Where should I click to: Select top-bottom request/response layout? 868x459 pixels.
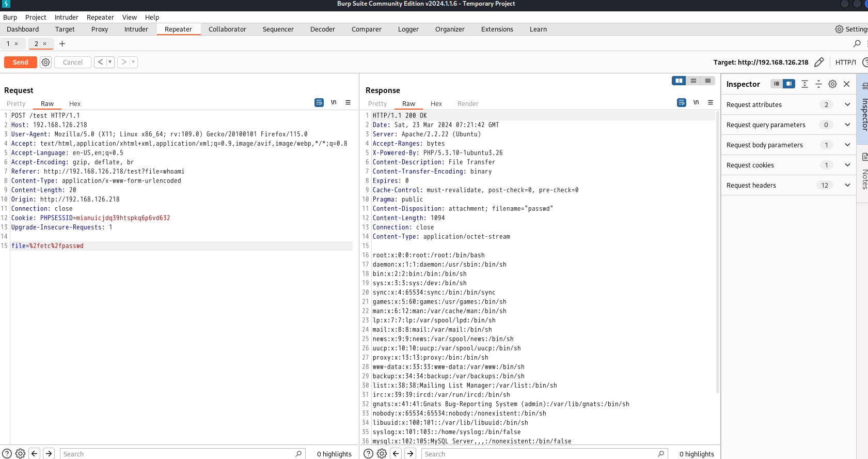pyautogui.click(x=693, y=81)
